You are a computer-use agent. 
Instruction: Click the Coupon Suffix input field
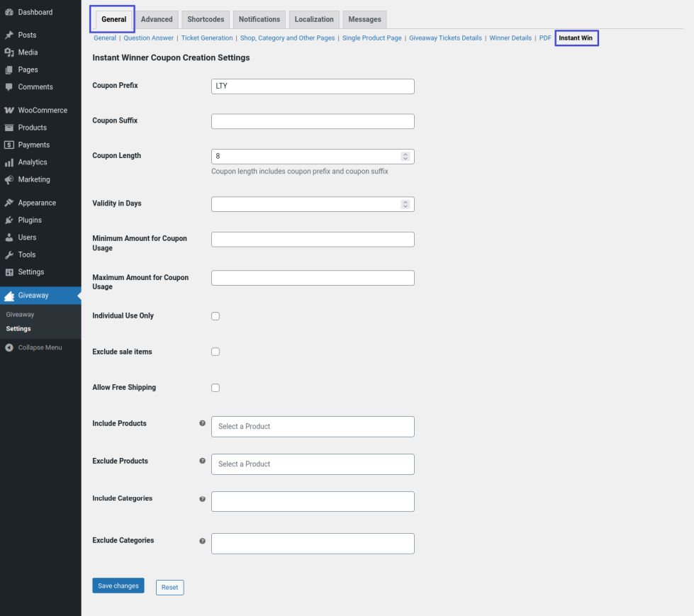click(x=313, y=121)
